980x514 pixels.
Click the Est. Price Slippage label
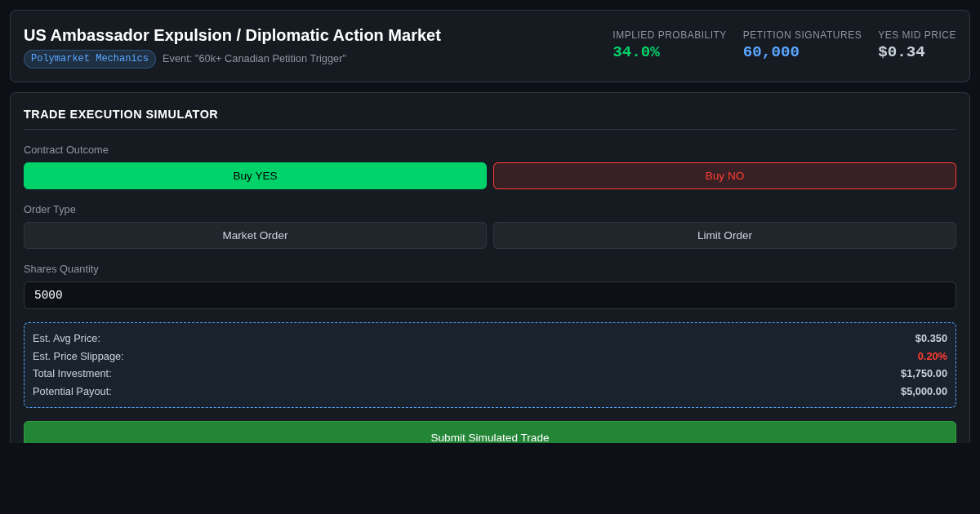78,356
